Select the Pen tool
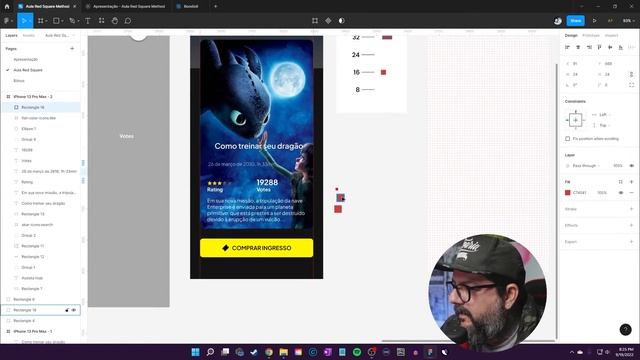Screen dimensions: 640x360 pos(71,20)
